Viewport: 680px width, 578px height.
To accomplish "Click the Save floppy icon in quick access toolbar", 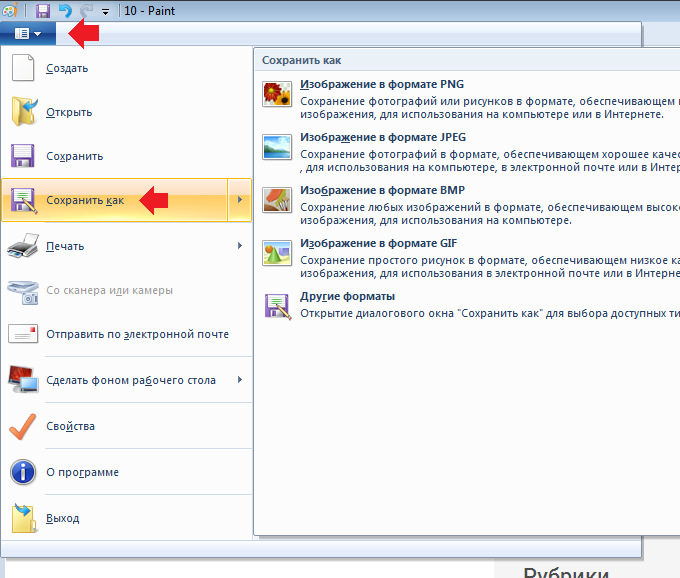I will 42,10.
